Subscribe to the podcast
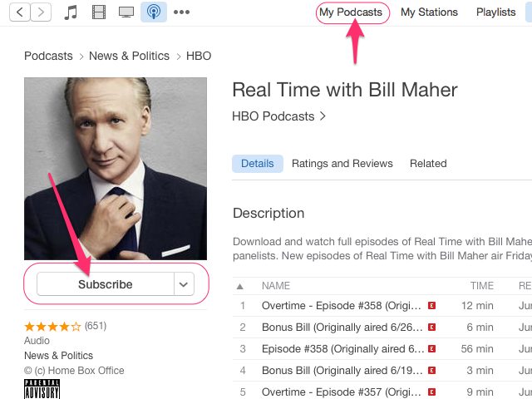The width and height of the screenshot is (532, 399). 106,284
